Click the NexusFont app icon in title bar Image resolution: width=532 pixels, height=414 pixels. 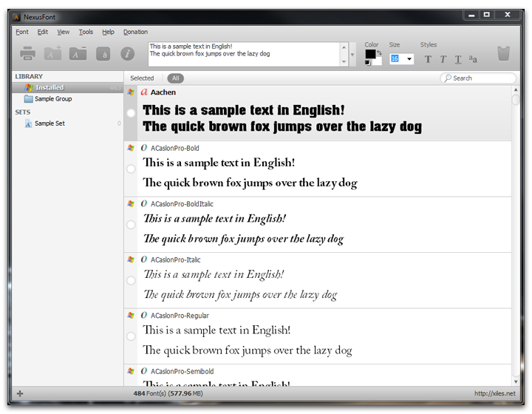click(16, 16)
